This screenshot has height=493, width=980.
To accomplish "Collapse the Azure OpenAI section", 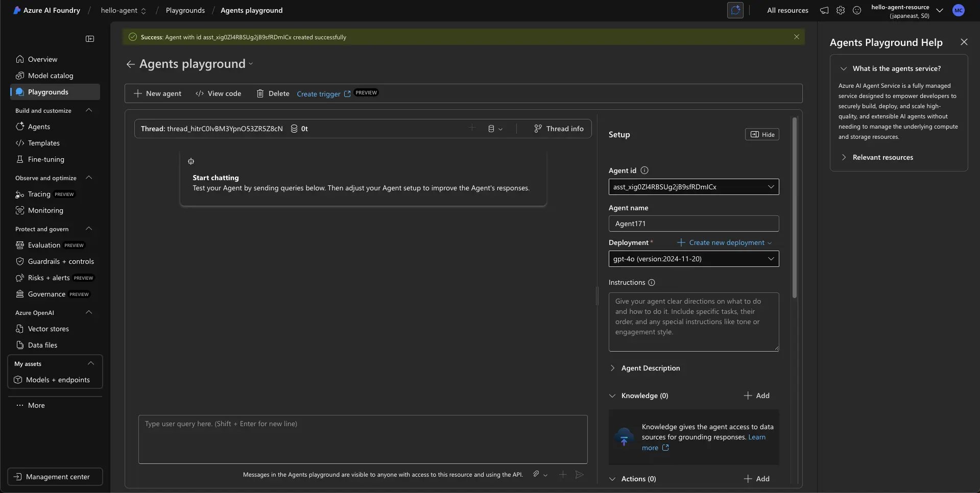I will [89, 312].
